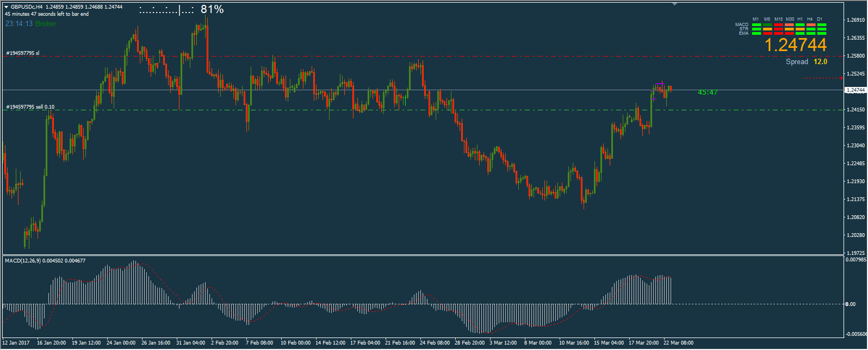Click the H4 timeframe column label
The height and width of the screenshot is (350, 868).
(810, 19)
